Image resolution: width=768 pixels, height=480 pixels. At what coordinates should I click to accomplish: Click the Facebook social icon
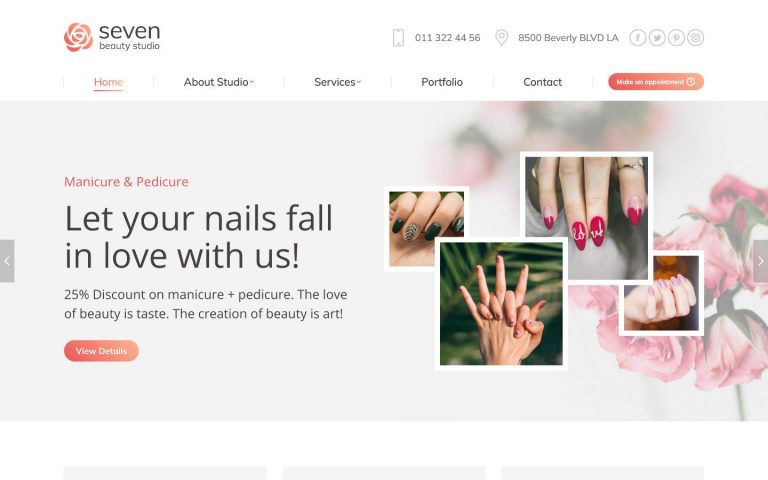pyautogui.click(x=637, y=38)
